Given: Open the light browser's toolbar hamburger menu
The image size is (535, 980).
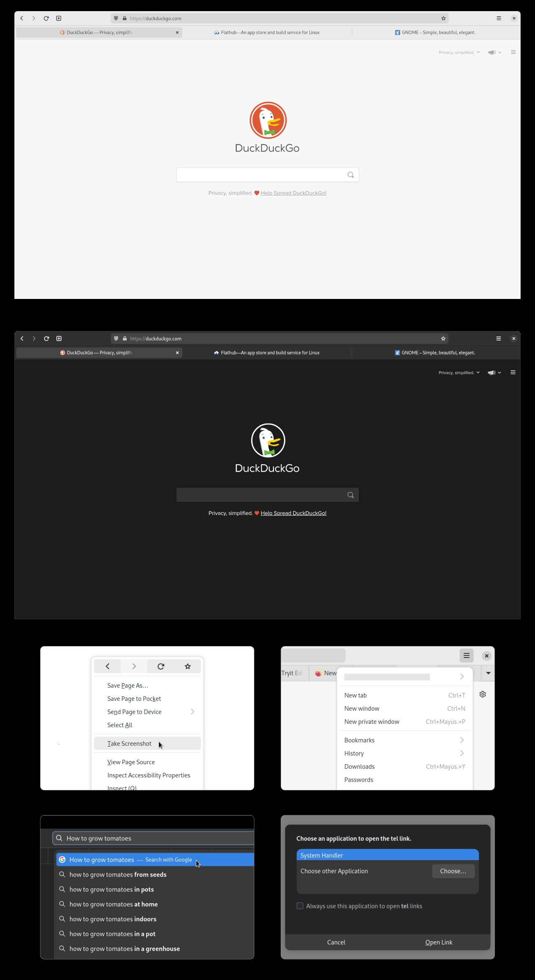Looking at the screenshot, I should (x=499, y=18).
